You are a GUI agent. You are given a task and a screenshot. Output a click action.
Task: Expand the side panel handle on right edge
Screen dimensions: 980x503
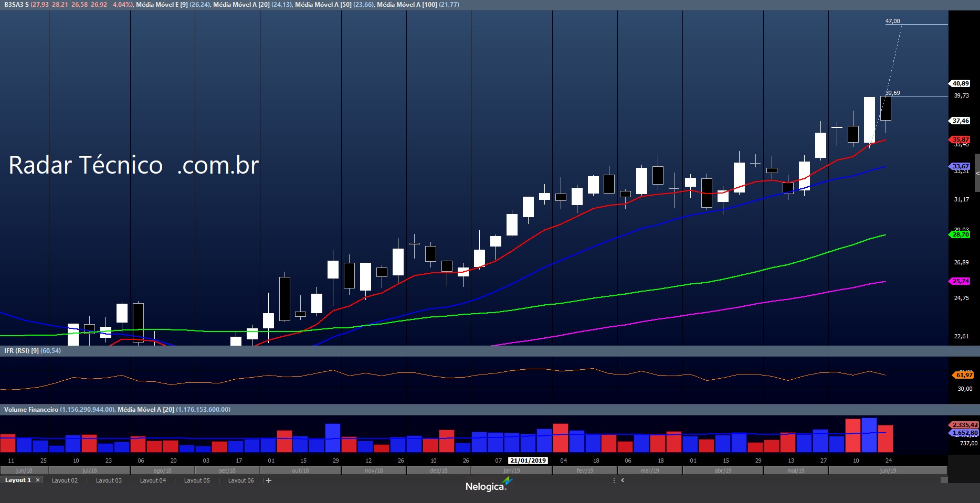point(977,173)
